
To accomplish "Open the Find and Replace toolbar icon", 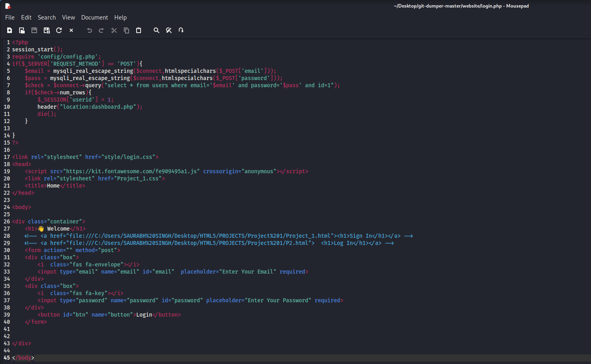I will pyautogui.click(x=169, y=30).
